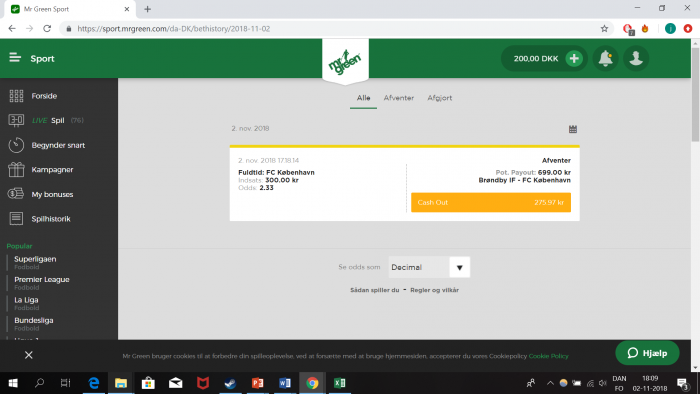Open the user profile icon
This screenshot has width=700, height=394.
[636, 58]
